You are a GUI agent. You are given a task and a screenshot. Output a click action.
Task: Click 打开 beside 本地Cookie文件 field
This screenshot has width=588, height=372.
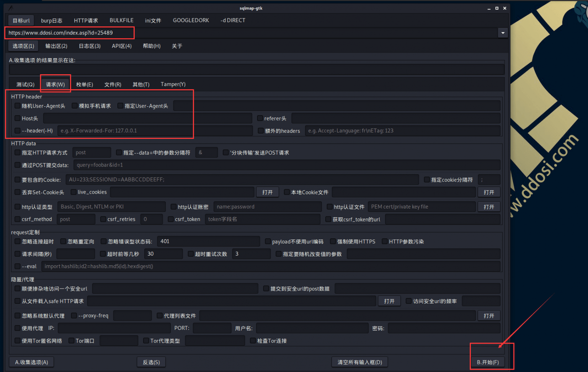pyautogui.click(x=489, y=192)
